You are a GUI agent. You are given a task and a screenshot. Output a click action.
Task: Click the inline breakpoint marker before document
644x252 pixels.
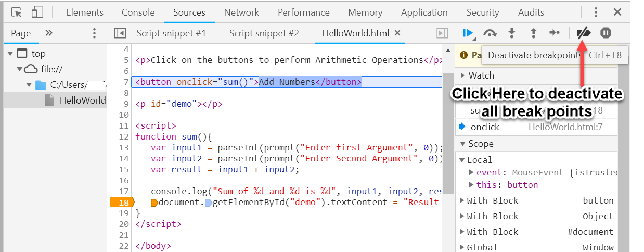tap(154, 202)
